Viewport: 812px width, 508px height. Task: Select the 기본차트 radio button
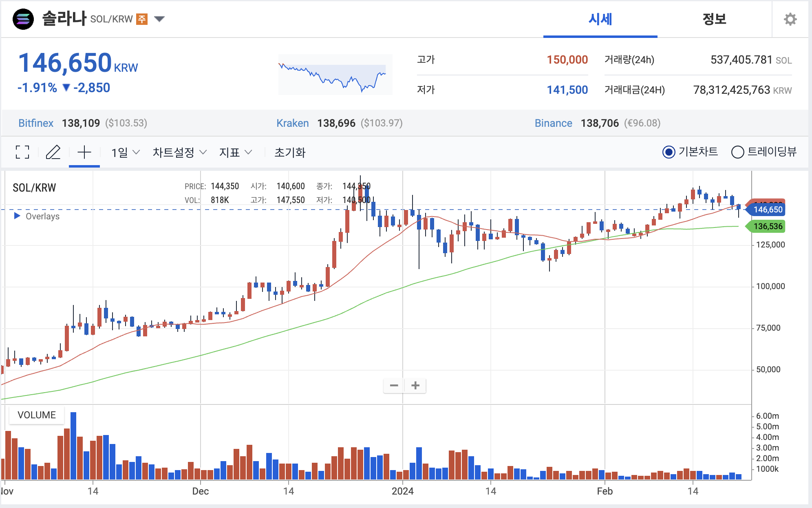click(669, 152)
